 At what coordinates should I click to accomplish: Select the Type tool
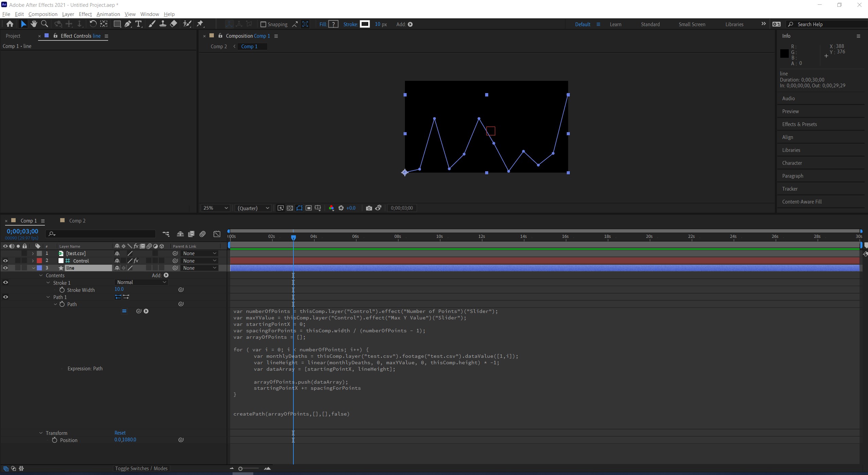[x=138, y=24]
